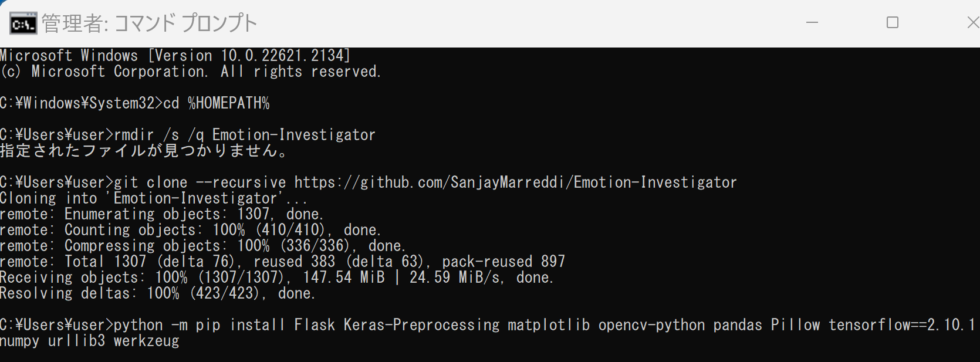The height and width of the screenshot is (362, 980).
Task: Close the Command Prompt window
Action: [972, 23]
